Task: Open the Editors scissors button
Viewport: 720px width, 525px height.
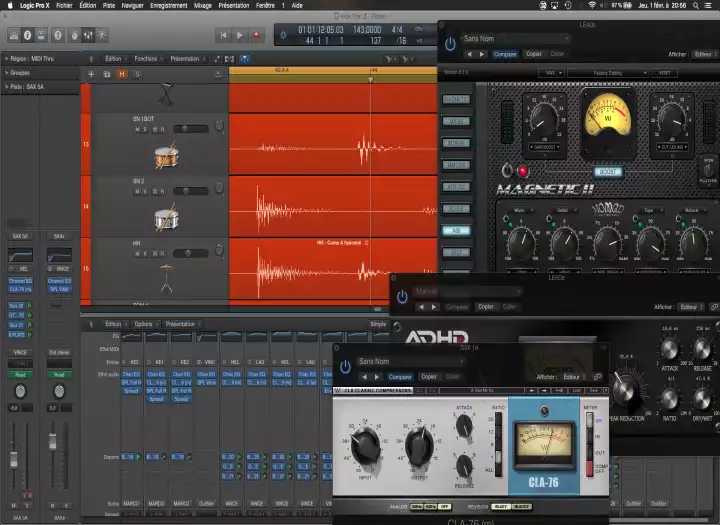Action: pos(101,35)
